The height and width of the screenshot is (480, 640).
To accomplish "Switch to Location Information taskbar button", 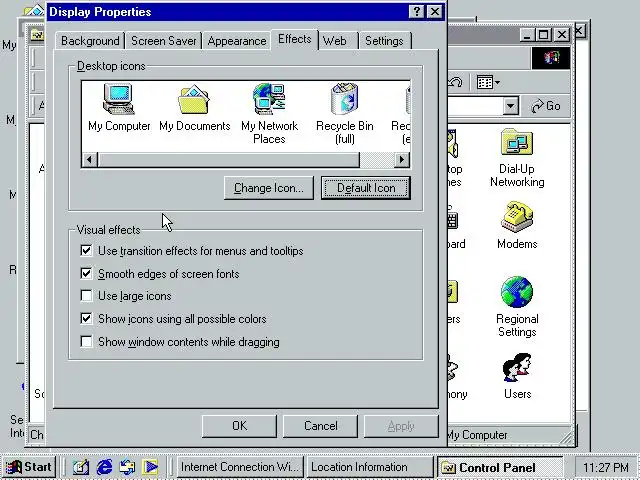I will pyautogui.click(x=369, y=467).
